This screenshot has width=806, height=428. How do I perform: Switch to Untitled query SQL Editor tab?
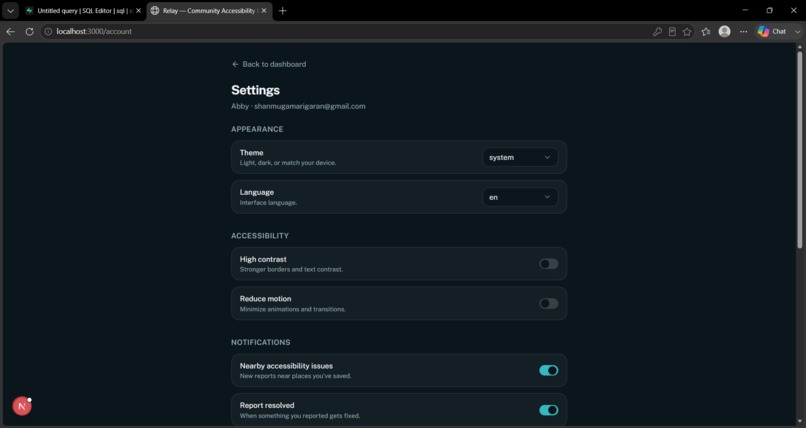point(83,10)
